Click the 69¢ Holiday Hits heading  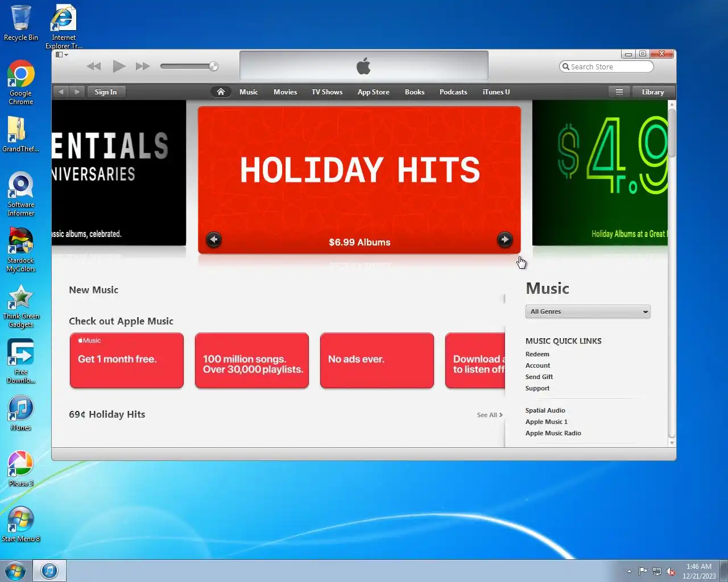click(x=107, y=414)
